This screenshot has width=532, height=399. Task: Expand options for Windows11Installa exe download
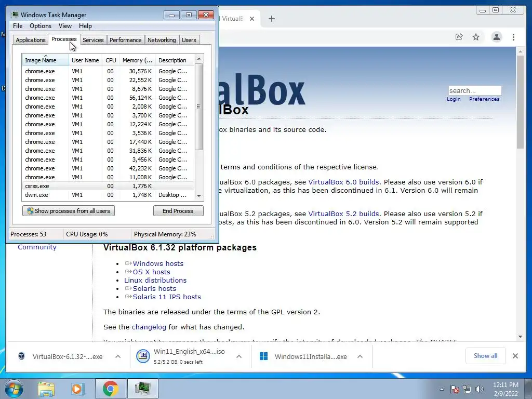pyautogui.click(x=360, y=356)
